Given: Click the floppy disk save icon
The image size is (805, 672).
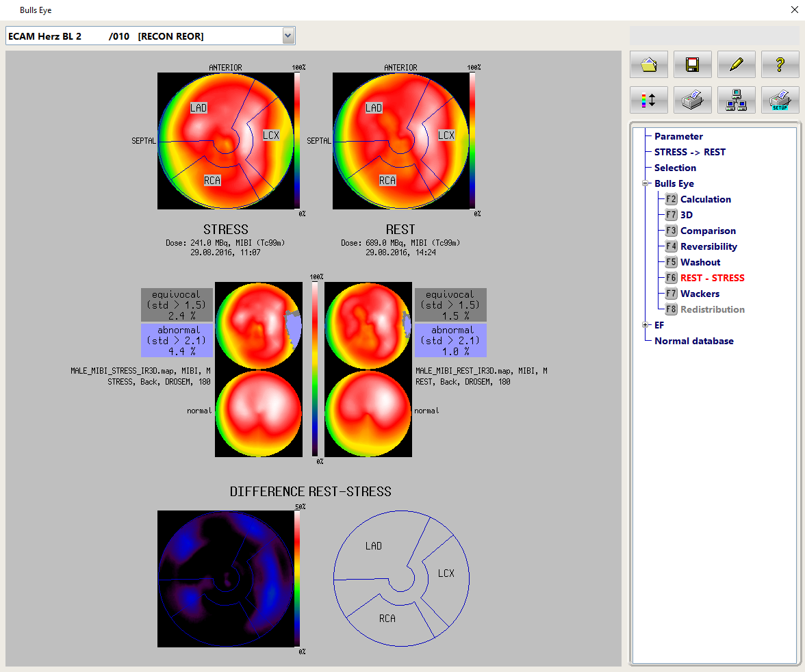Looking at the screenshot, I should 692,64.
